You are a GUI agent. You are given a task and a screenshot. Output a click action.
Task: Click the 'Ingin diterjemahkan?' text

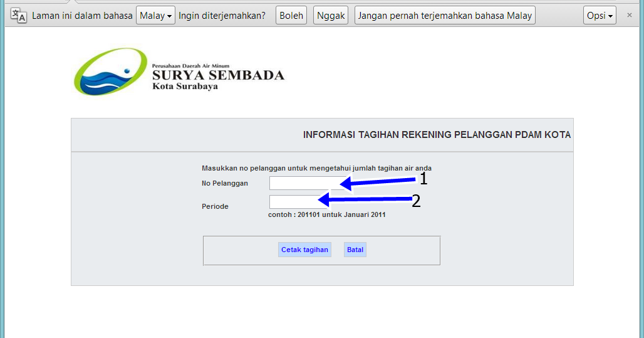[222, 16]
